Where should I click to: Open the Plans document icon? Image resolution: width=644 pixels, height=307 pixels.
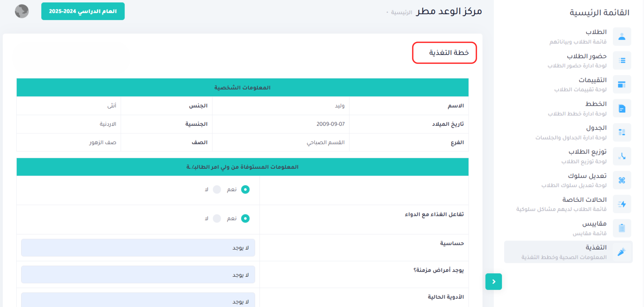[x=622, y=108]
